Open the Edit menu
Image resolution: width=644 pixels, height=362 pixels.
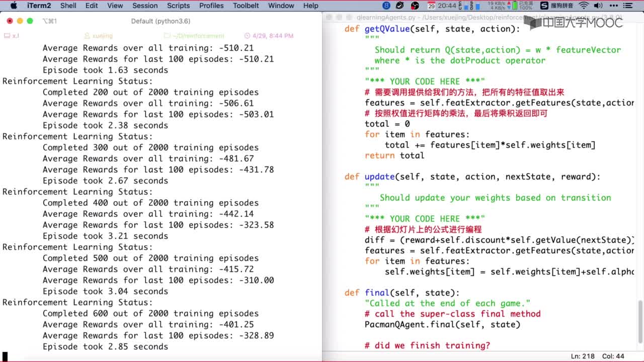tap(92, 6)
